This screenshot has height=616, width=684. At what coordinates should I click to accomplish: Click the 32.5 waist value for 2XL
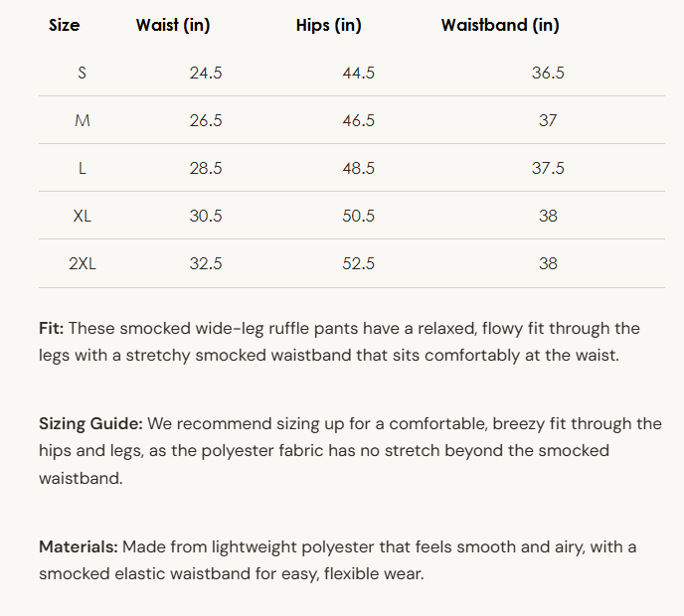(x=206, y=263)
